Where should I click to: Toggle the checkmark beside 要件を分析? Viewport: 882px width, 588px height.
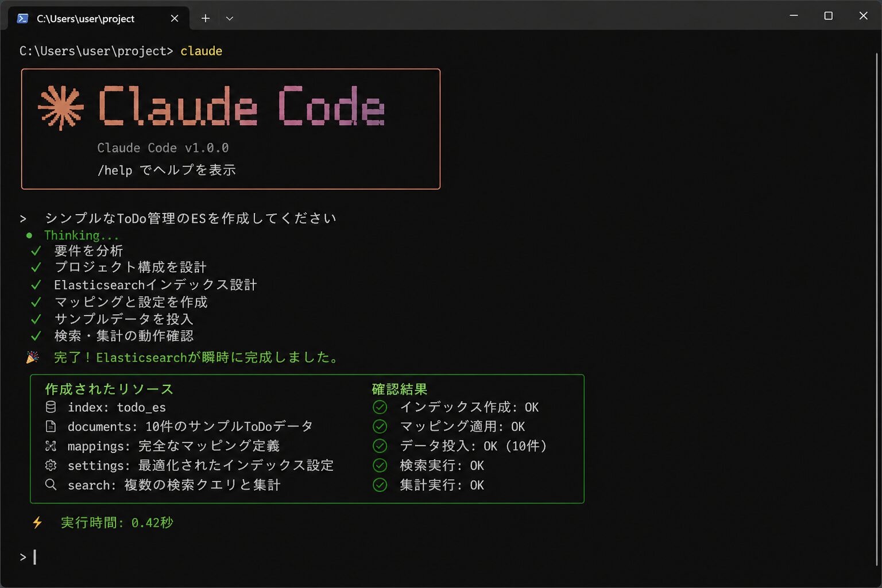click(x=37, y=250)
